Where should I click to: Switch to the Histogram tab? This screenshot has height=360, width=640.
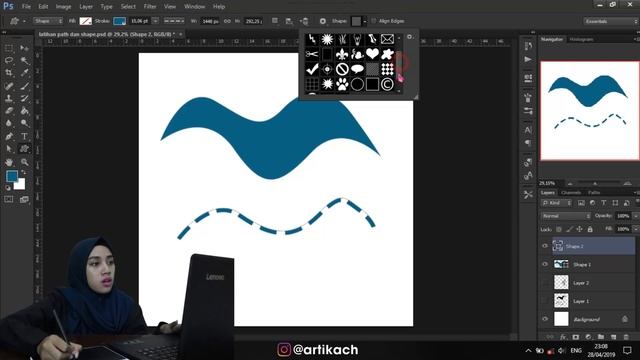pyautogui.click(x=581, y=40)
